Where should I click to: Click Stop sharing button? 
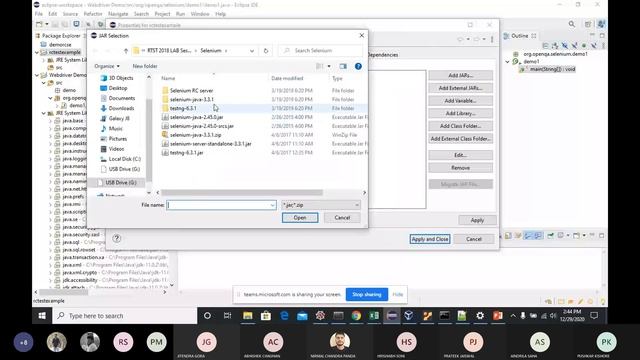coord(367,294)
